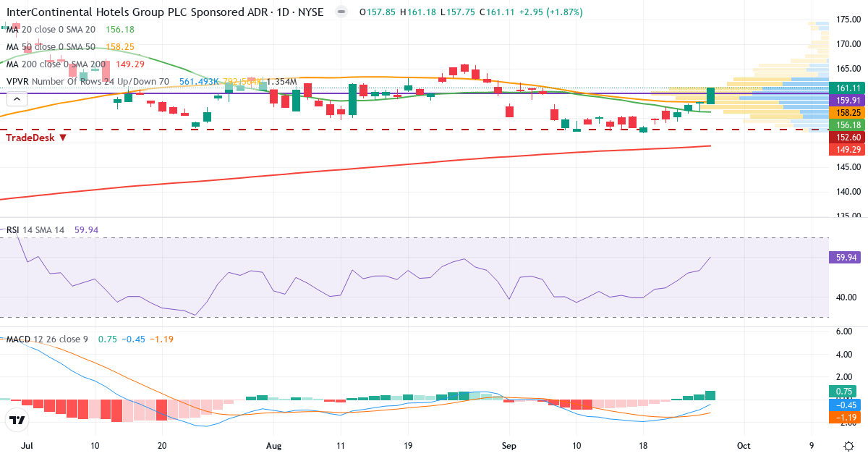Click the Oct date axis label
This screenshot has width=868, height=456.
pyautogui.click(x=744, y=445)
